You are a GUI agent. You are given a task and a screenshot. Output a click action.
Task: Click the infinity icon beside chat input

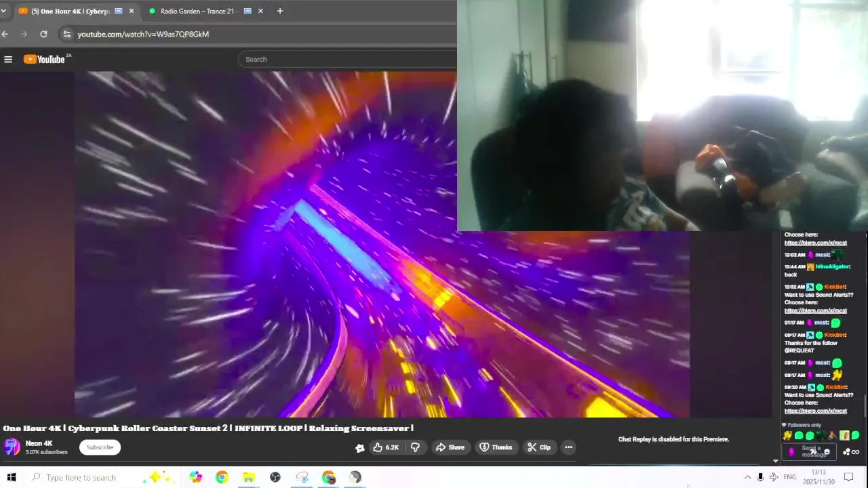[856, 452]
